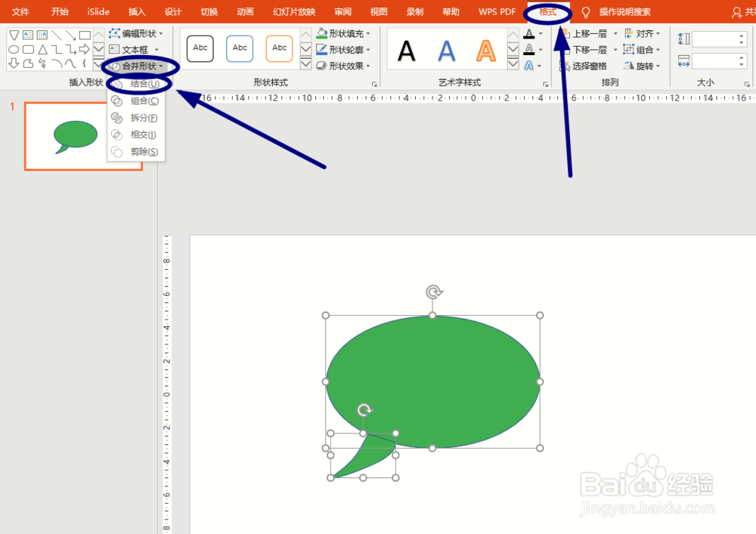Select the inverted triangle shape

[x=14, y=35]
